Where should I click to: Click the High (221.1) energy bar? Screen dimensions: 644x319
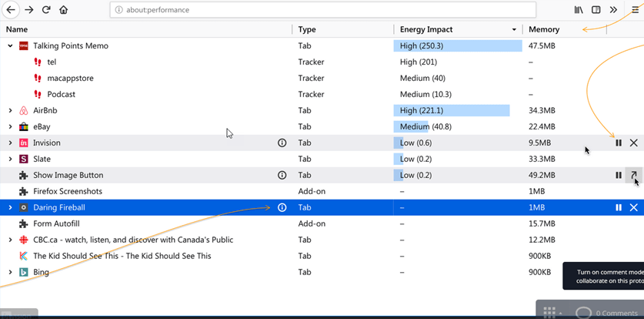click(x=452, y=111)
